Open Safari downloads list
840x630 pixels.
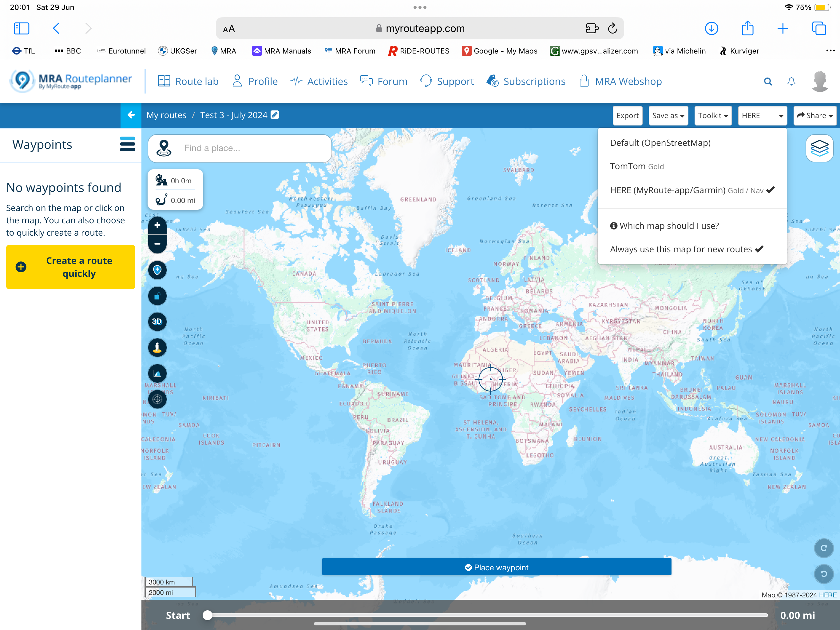pos(711,29)
